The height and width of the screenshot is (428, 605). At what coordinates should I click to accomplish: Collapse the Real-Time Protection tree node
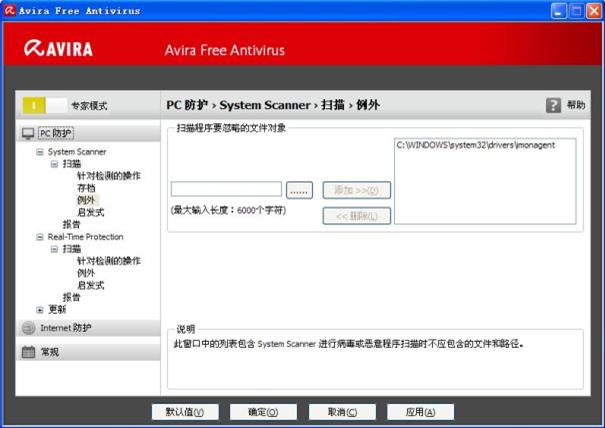(40, 237)
